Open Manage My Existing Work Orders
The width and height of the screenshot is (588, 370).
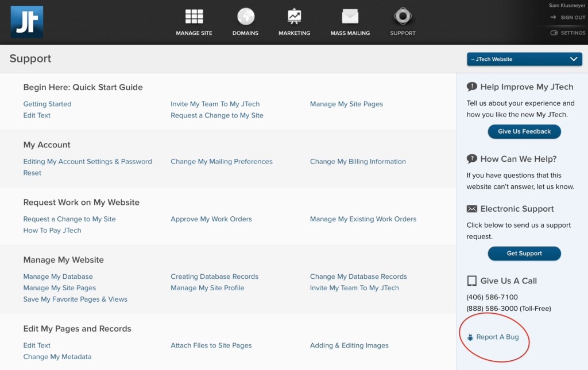click(363, 219)
